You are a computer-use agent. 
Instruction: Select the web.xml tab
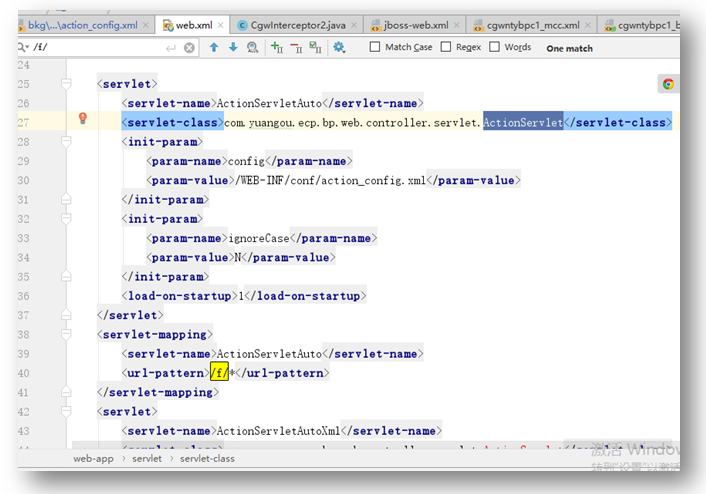194,25
